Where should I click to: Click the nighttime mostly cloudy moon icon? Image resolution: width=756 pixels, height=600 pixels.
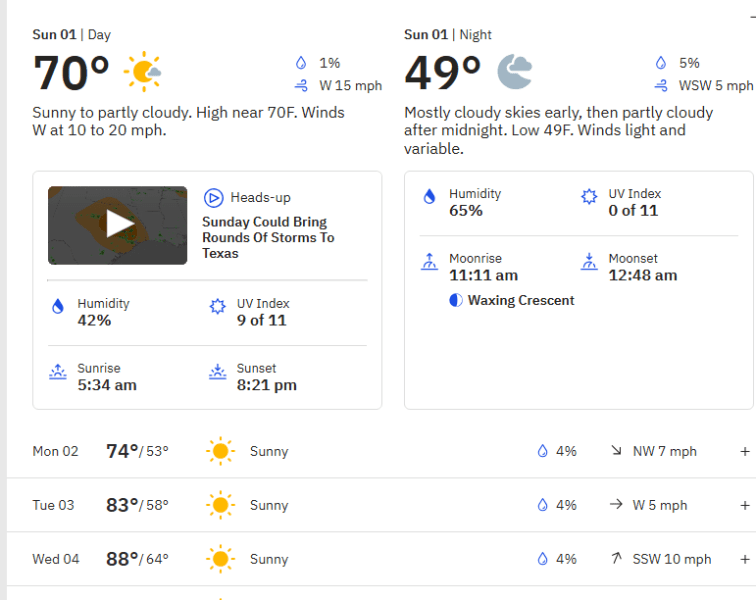514,72
